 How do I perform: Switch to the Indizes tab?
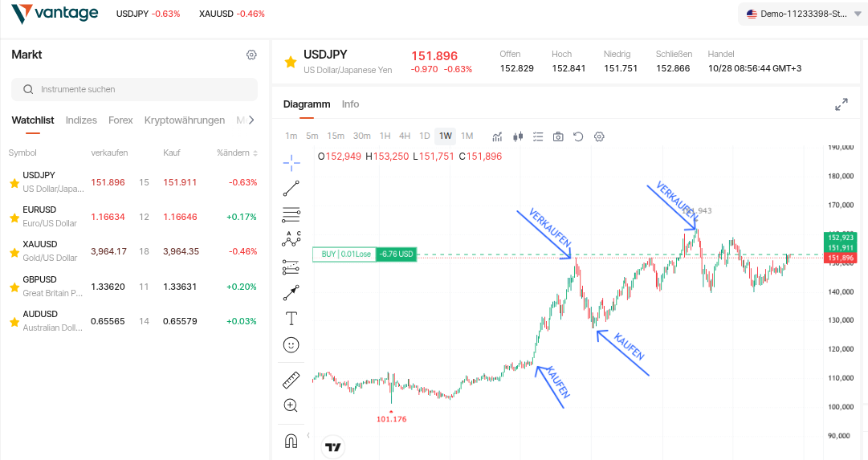click(x=81, y=120)
